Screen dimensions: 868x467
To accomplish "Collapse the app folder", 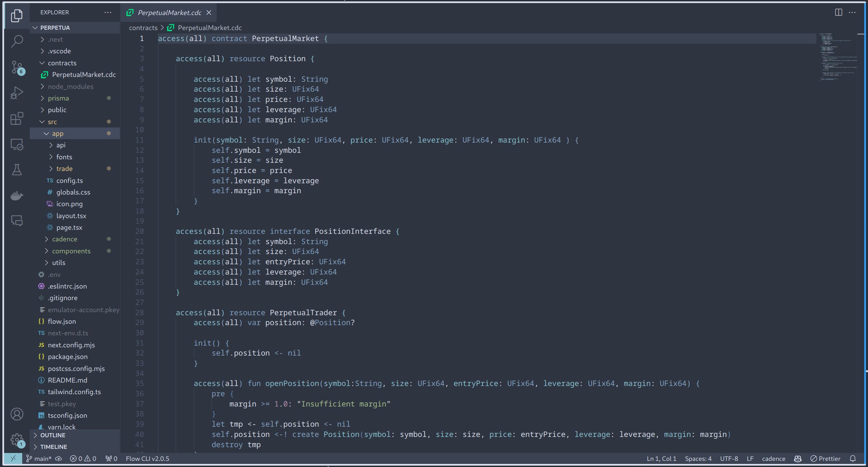I will [75, 133].
